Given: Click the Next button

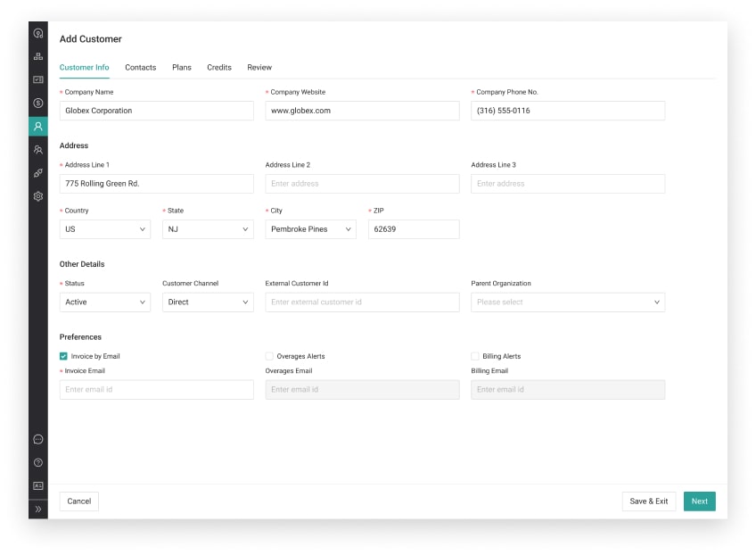Looking at the screenshot, I should 699,501.
